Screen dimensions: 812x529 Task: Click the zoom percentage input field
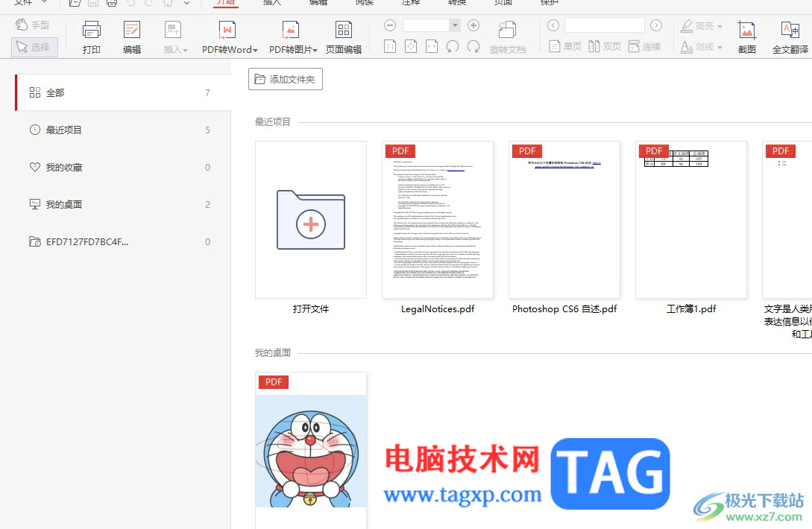pyautogui.click(x=426, y=25)
